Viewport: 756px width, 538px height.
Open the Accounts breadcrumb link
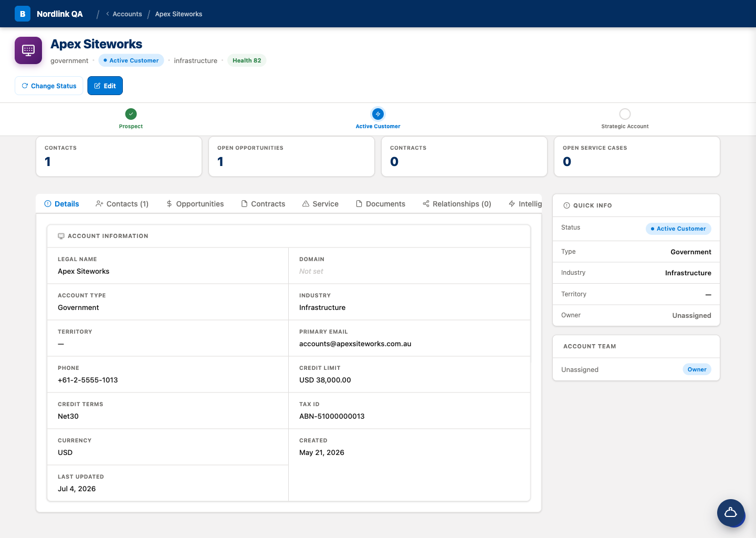(127, 14)
